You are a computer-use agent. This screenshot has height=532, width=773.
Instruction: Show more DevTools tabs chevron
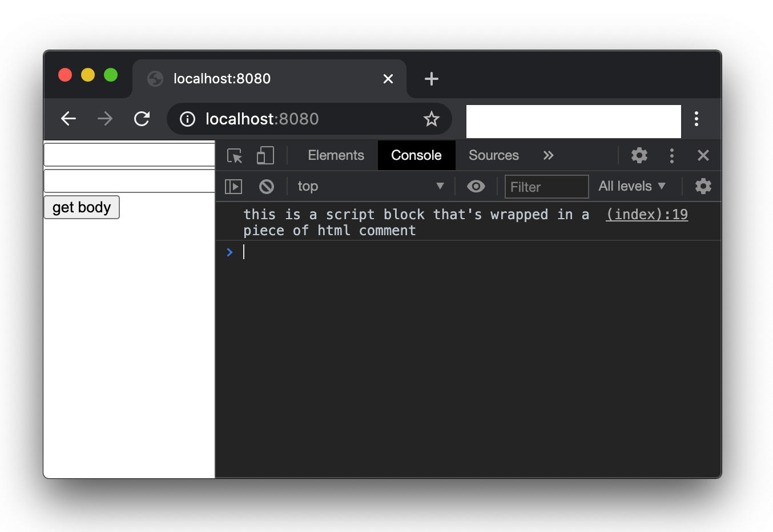[549, 155]
